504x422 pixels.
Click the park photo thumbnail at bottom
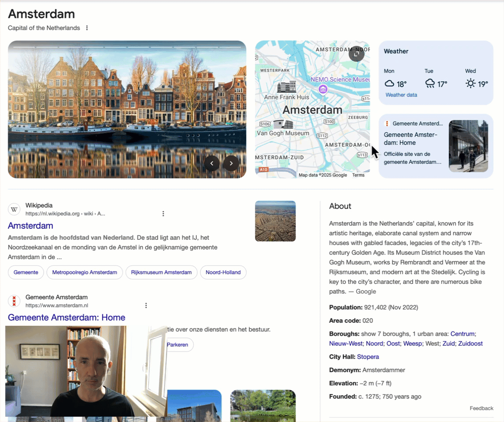263,406
